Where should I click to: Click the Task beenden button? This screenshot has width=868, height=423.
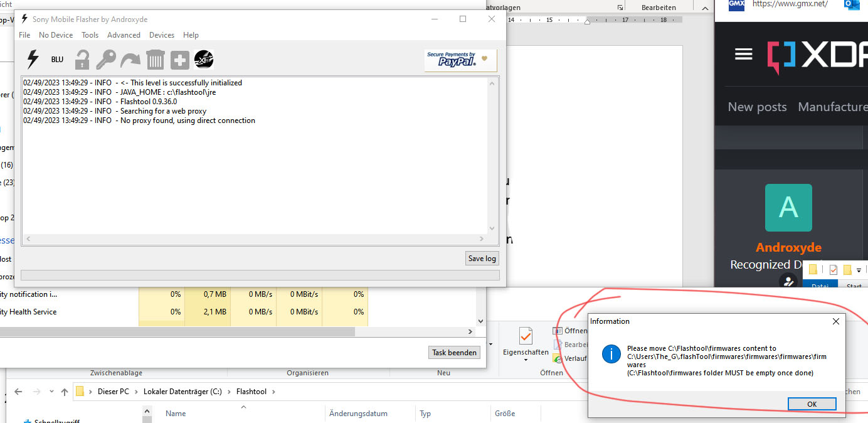tap(454, 353)
